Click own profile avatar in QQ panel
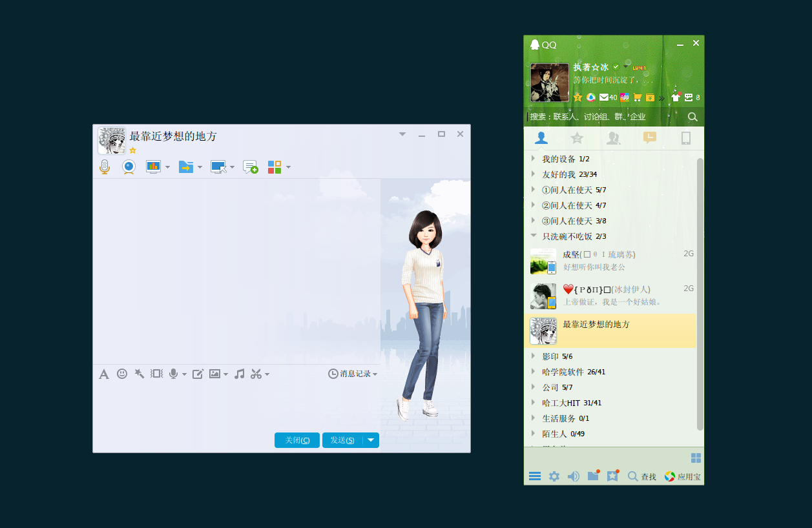The height and width of the screenshot is (528, 812). click(550, 82)
